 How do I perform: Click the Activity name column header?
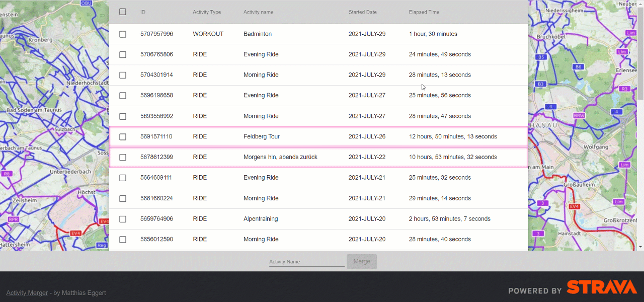click(x=258, y=12)
